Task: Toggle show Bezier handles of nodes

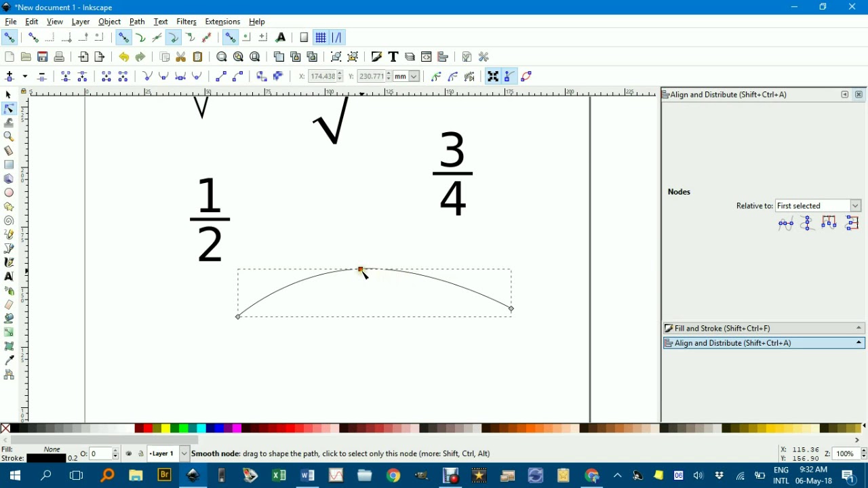Action: [x=509, y=77]
